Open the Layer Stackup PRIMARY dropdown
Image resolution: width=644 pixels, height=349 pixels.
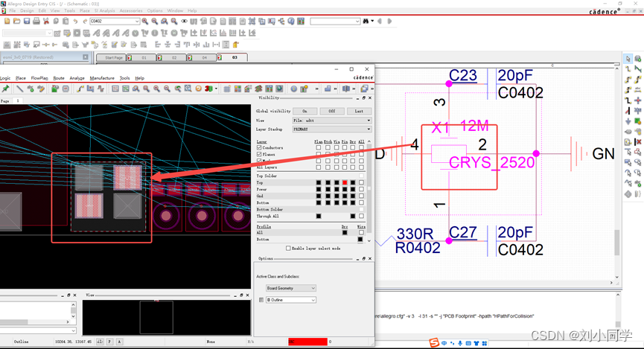pyautogui.click(x=331, y=129)
